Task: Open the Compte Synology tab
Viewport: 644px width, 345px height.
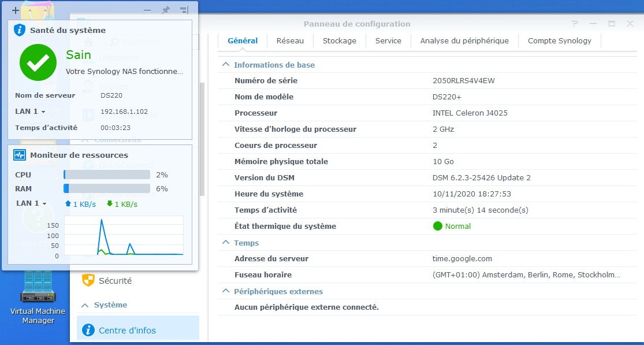Action: click(560, 40)
